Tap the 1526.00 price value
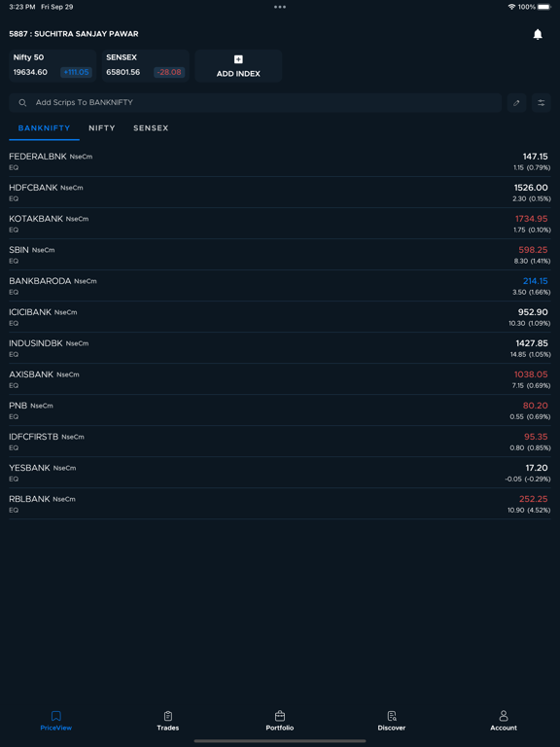The image size is (560, 747). [531, 188]
